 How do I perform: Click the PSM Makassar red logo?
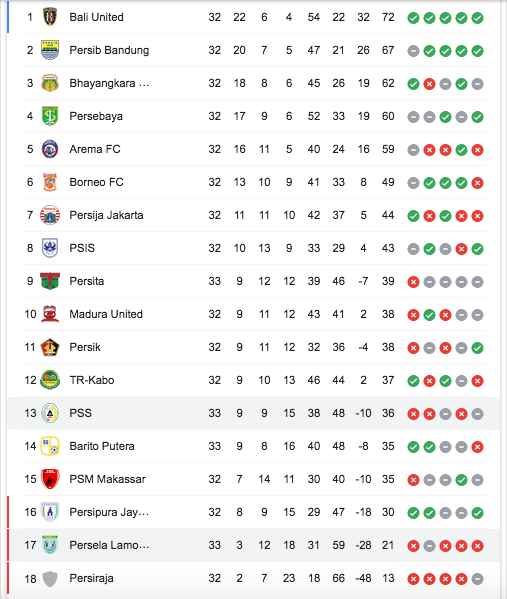tap(50, 479)
